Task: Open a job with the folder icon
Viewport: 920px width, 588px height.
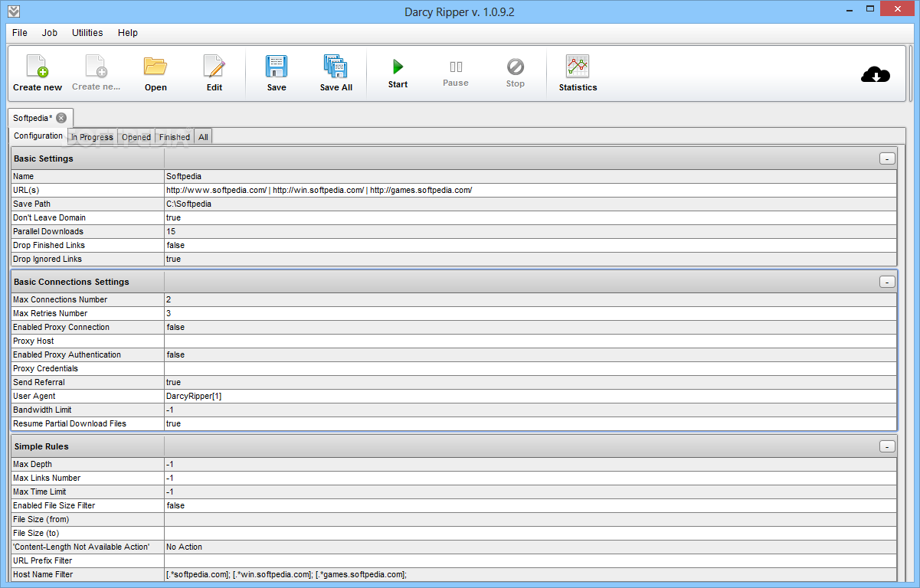Action: click(156, 67)
